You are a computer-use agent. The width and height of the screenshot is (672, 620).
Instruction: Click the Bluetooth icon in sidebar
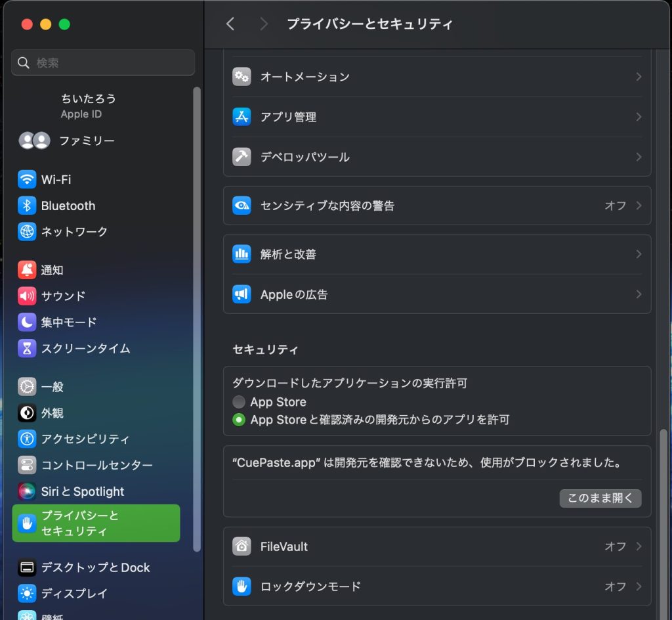pyautogui.click(x=27, y=206)
